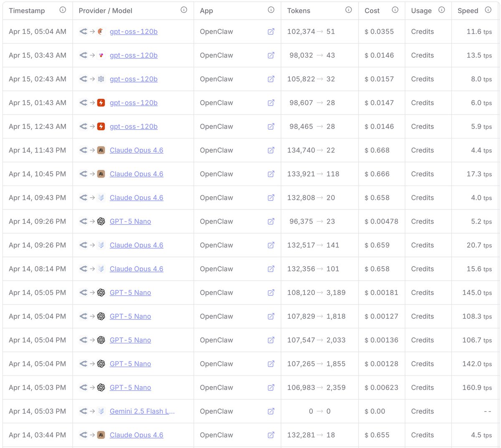This screenshot has height=448, width=501.
Task: Click the OpenRouter arrow icon in 05:04 AM row
Action: [83, 31]
